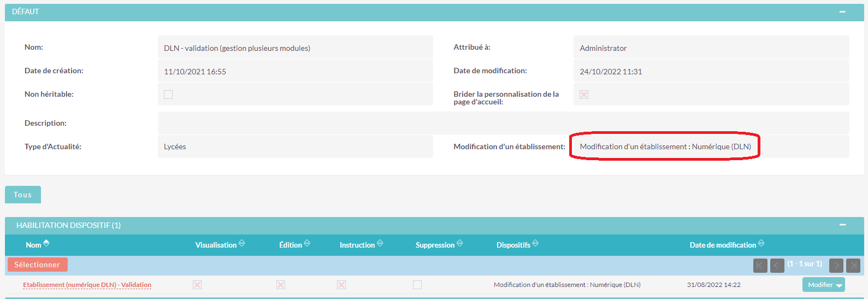Viewport: 868px width, 299px height.
Task: Collapse the DÉFAUT panel
Action: pyautogui.click(x=842, y=12)
